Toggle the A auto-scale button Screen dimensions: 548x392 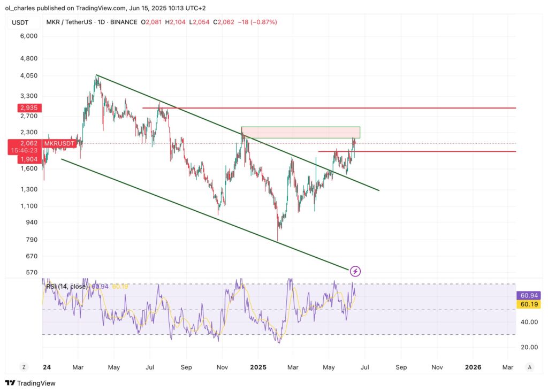(529, 367)
